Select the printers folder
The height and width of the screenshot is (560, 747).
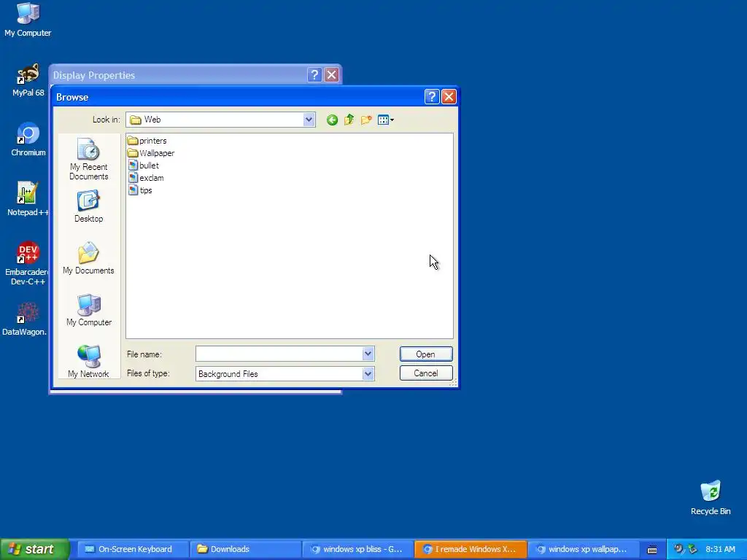(x=147, y=141)
